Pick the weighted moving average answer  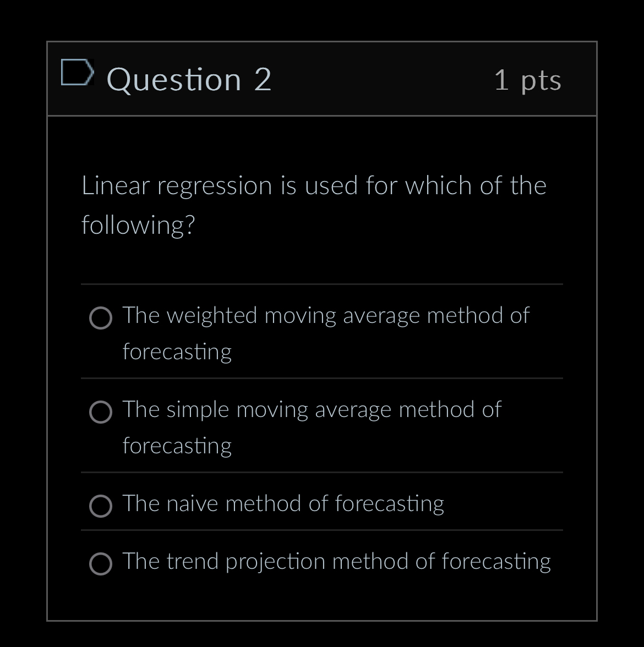(x=325, y=315)
